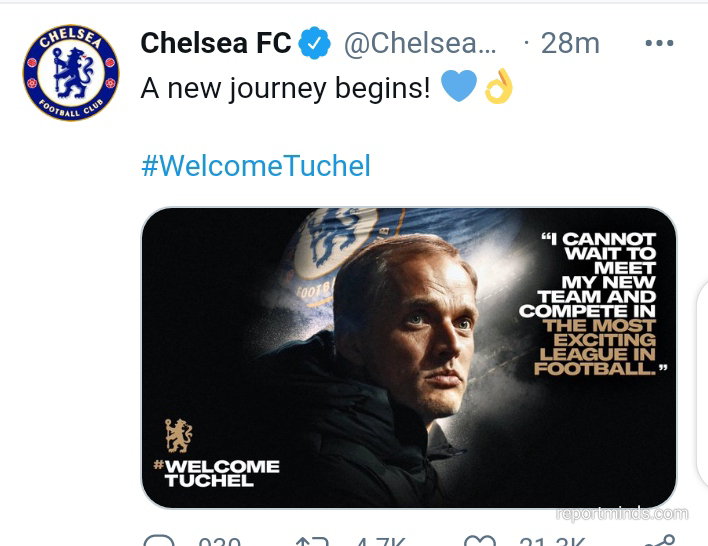Click the white #WELCOME TUCHEL image caption
708x546 pixels.
[x=215, y=473]
